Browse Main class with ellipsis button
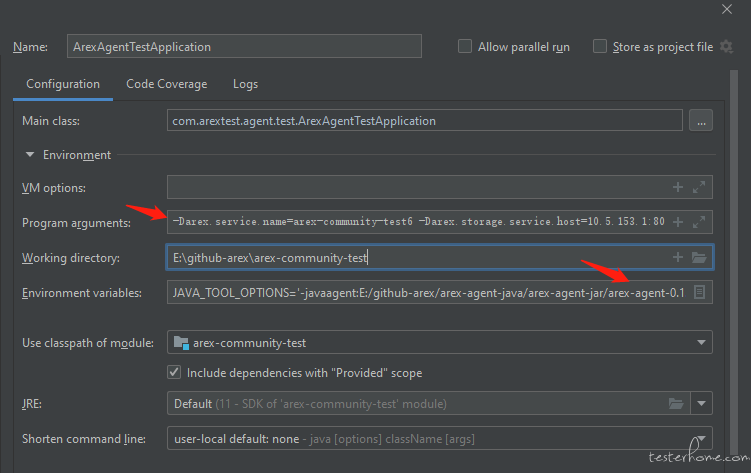 point(701,120)
